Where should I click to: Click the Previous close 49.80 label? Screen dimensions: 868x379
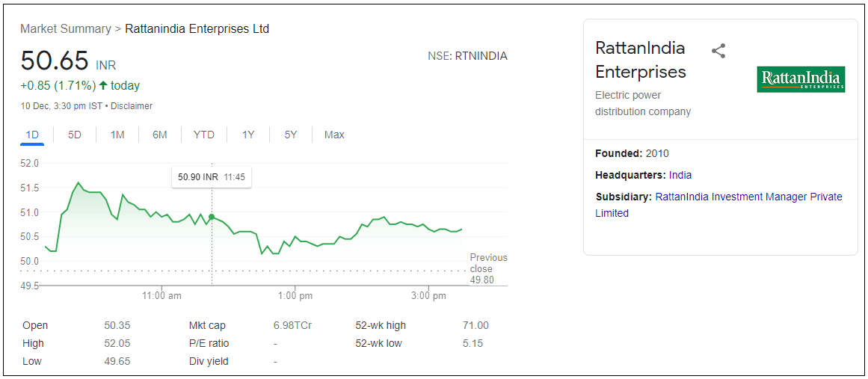tap(488, 269)
